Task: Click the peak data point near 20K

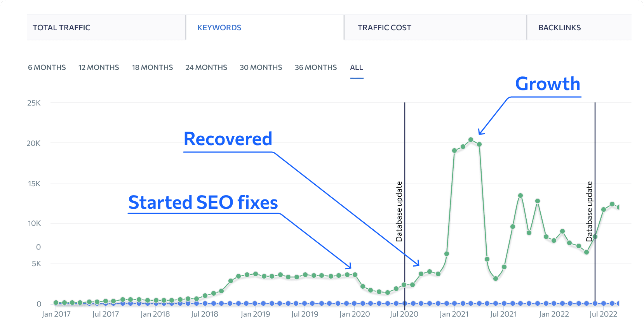Action: click(x=471, y=139)
